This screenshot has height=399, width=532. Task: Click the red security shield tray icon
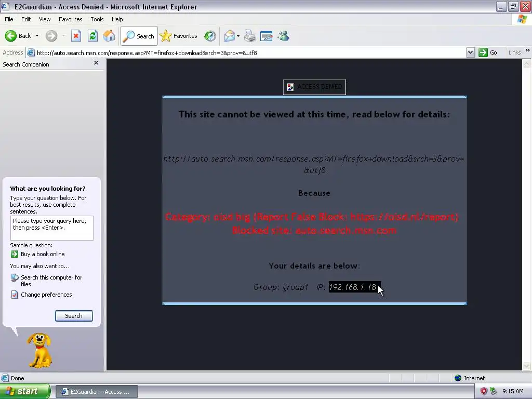point(484,391)
